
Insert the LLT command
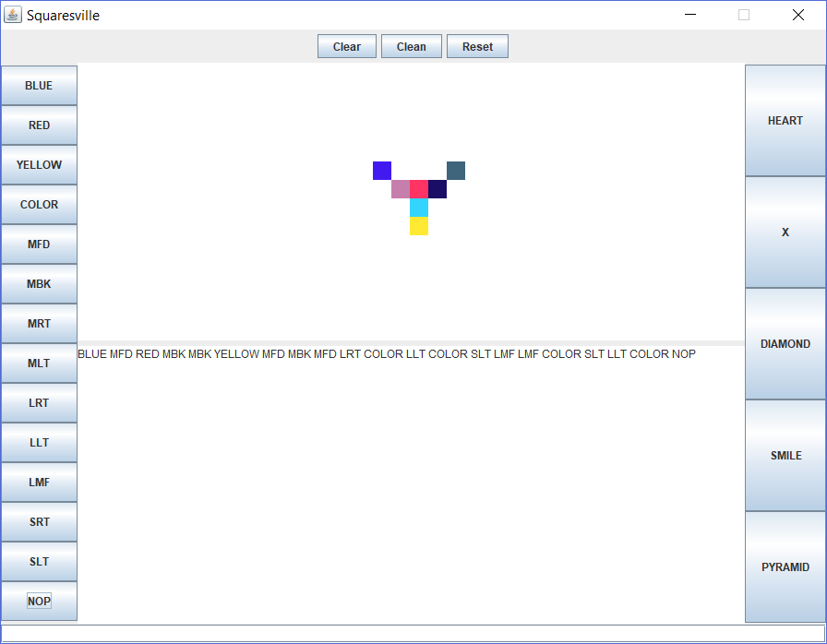click(39, 443)
